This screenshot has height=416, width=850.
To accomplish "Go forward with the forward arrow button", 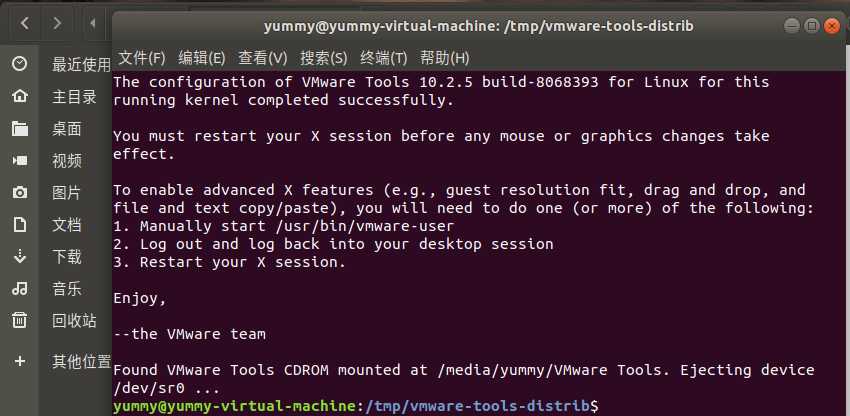I will coord(57,23).
